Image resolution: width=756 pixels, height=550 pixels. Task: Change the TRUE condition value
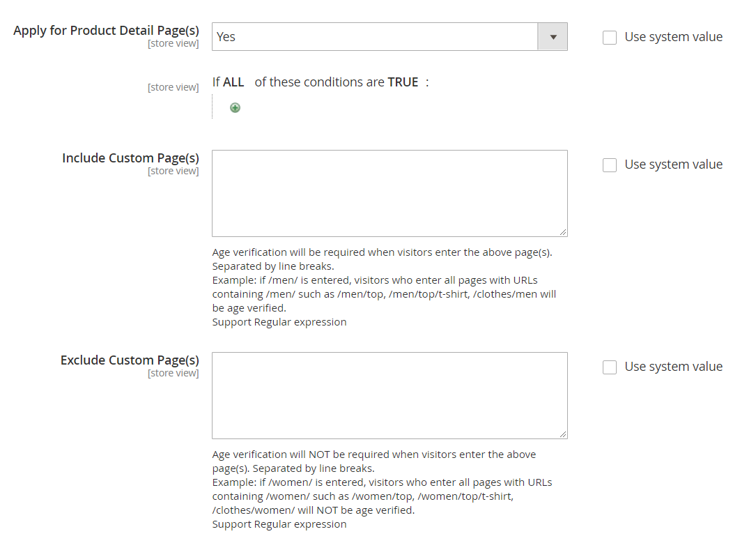[x=403, y=82]
